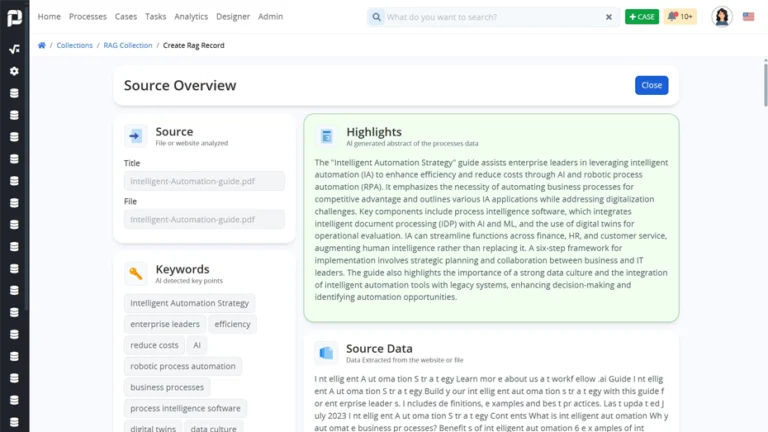Go to the Analytics menu item
The height and width of the screenshot is (432, 768).
coord(191,17)
